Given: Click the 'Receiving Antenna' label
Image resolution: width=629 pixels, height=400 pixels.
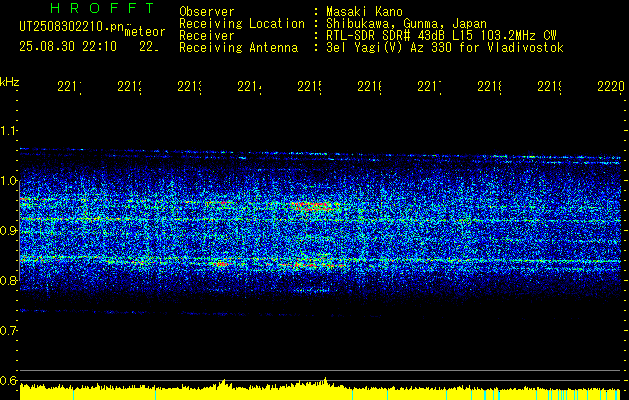Looking at the screenshot, I should 239,48.
